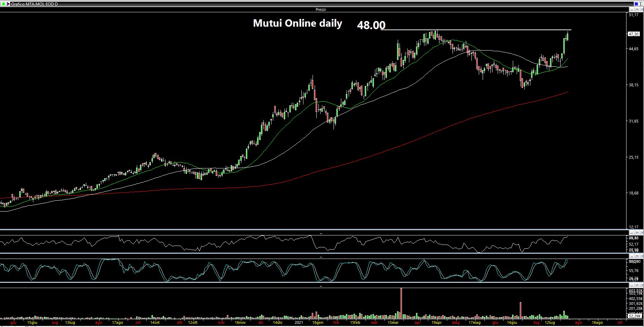Viewport: 644px width, 327px height.
Task: Select the '48.00' resistance label
Action: 371,25
